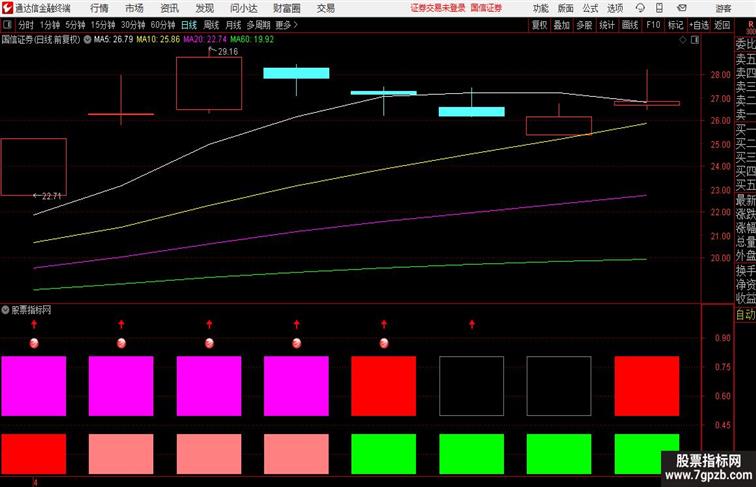Image resolution: width=756 pixels, height=487 pixels.
Task: Open 多周期 multi-period view
Action: click(x=258, y=25)
